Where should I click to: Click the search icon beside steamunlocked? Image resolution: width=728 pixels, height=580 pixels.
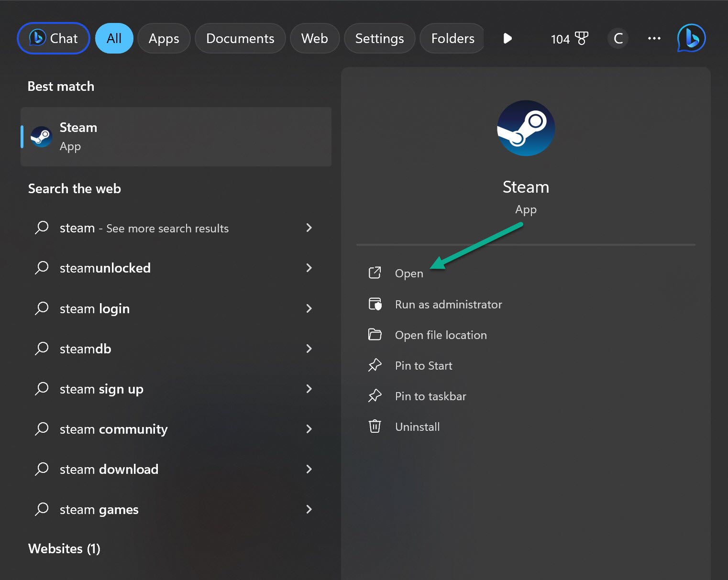(42, 267)
